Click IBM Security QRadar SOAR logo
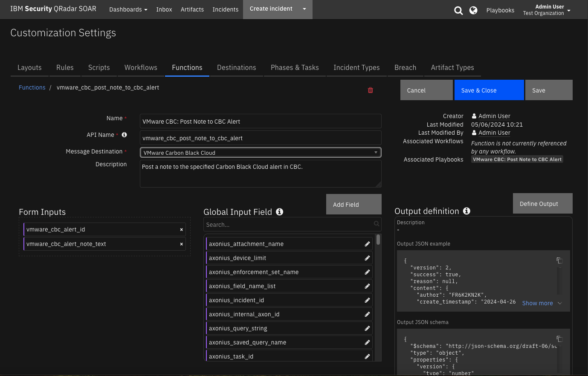Viewport: 588px width, 376px height. (53, 9)
